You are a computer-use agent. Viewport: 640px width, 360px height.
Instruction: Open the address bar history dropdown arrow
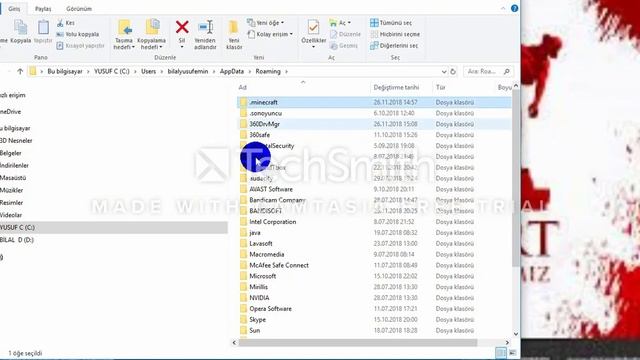(444, 72)
